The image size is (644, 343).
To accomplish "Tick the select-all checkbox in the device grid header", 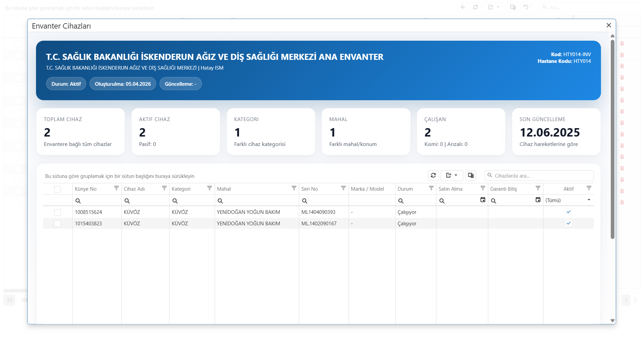I will (58, 189).
